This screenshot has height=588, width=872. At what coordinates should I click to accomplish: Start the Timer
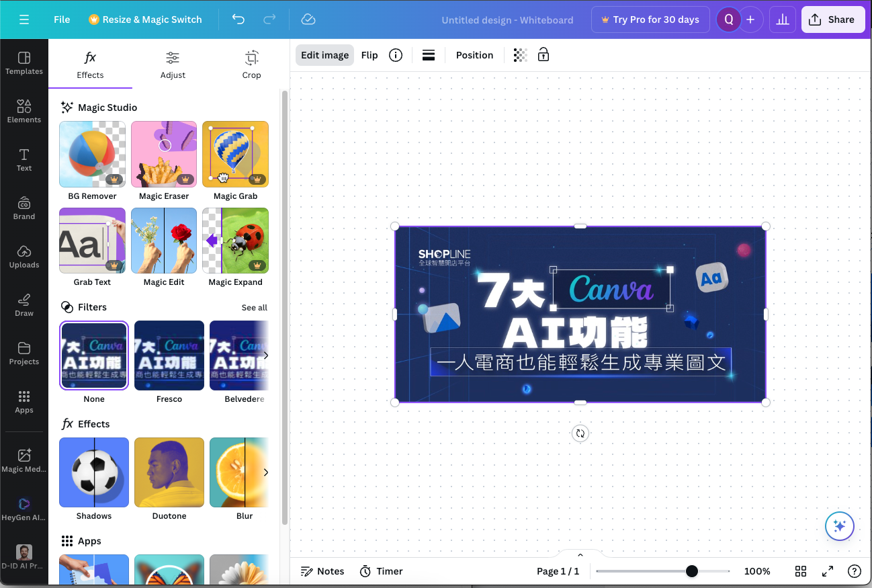381,571
